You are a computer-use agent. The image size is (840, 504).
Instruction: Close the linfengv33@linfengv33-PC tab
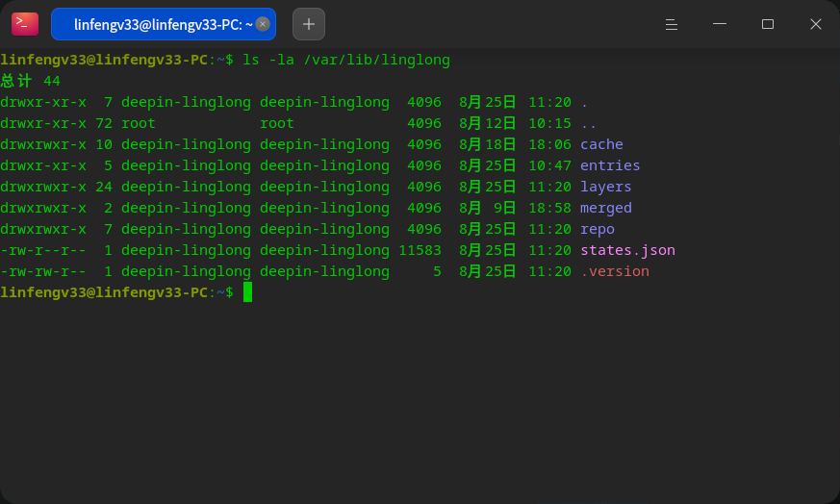[263, 24]
